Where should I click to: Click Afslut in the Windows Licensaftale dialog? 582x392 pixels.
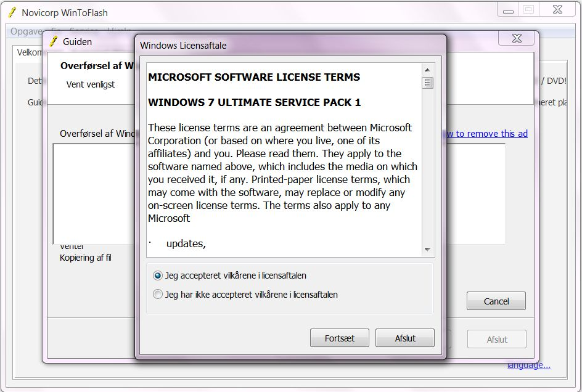click(404, 338)
